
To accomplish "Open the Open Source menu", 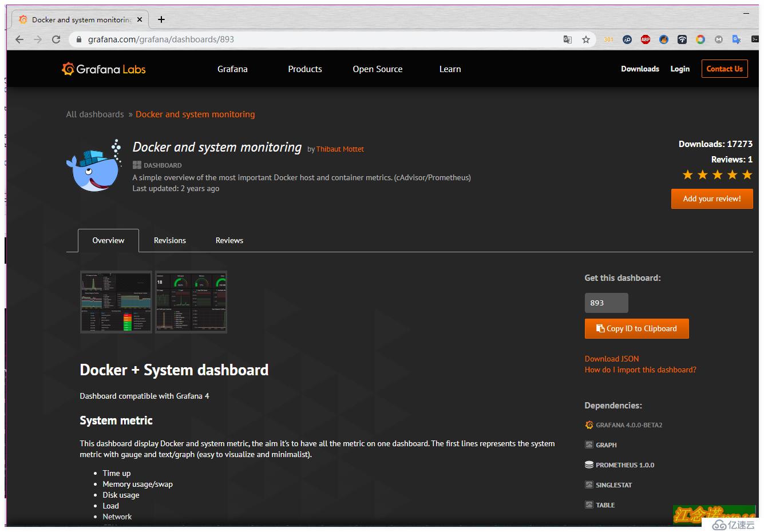I will click(378, 69).
